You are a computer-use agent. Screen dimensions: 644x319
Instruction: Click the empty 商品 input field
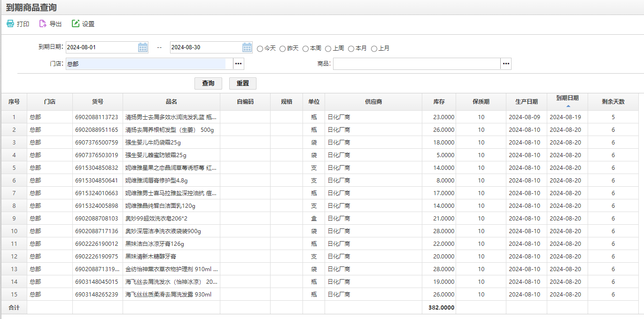point(417,64)
